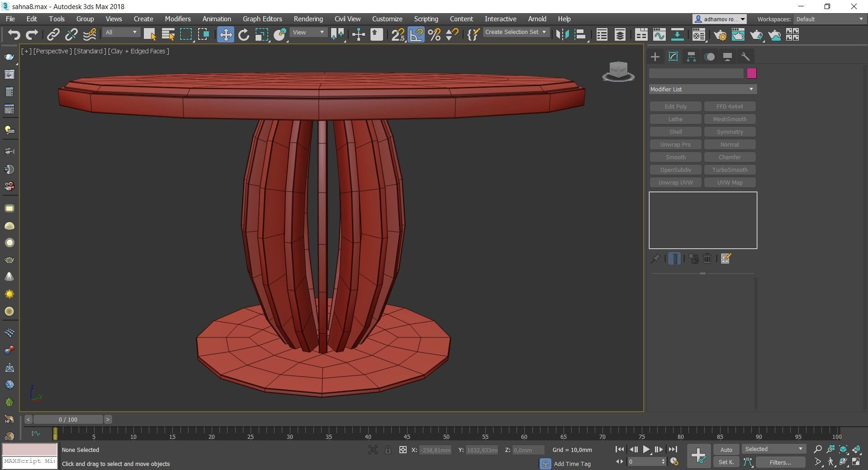Open the Graph Editors menu
Viewport: 868px width, 470px height.
[262, 19]
